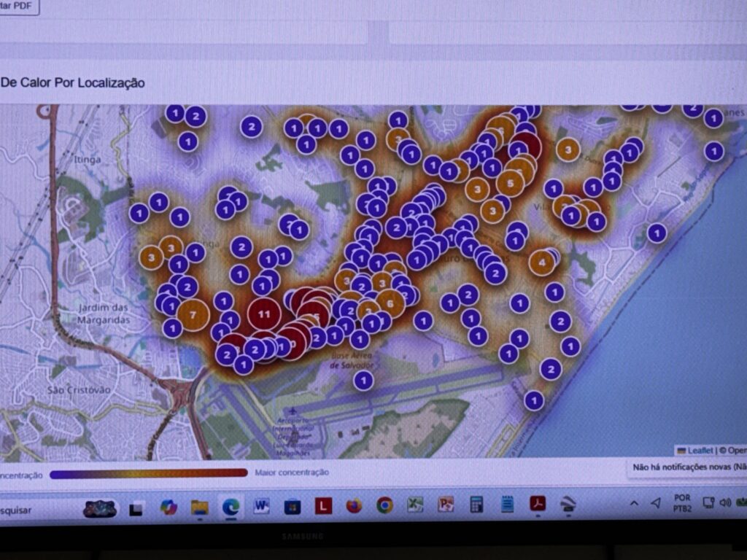
Task: Open Notepad from the taskbar
Action: point(508,504)
